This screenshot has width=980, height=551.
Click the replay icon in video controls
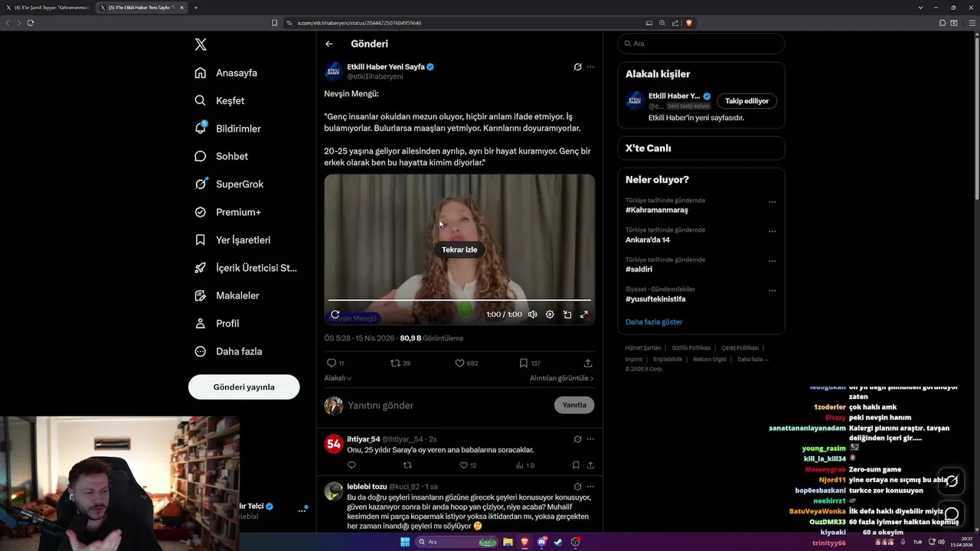click(x=335, y=315)
